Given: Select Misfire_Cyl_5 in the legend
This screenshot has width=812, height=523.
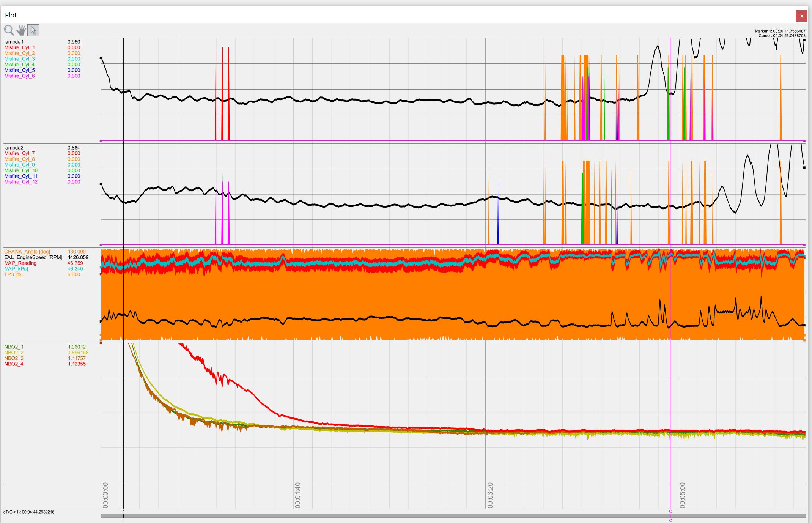Looking at the screenshot, I should click(19, 70).
